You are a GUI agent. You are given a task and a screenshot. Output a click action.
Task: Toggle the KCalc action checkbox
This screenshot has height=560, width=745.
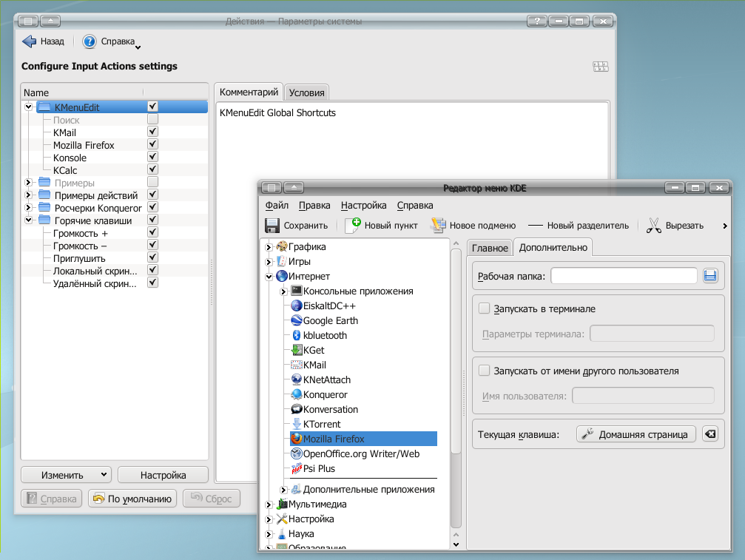[152, 169]
